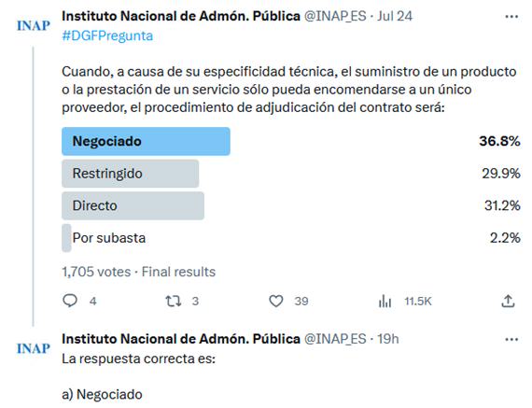Viewport: 532px width, 408px height.
Task: Open three-dot menu on the 19h reply tweet
Action: [511, 339]
